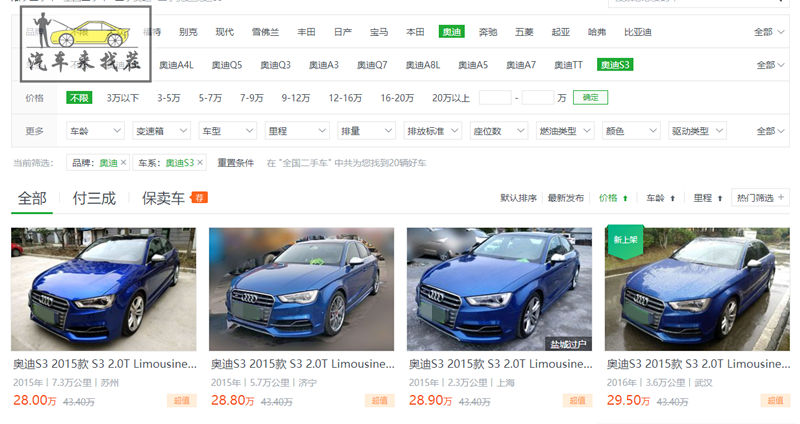Open the 排放标准 dropdown
This screenshot has width=800, height=424.
click(x=433, y=131)
